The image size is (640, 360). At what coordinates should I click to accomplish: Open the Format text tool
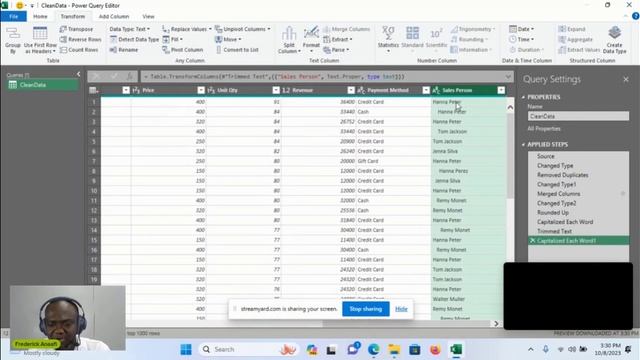[311, 40]
